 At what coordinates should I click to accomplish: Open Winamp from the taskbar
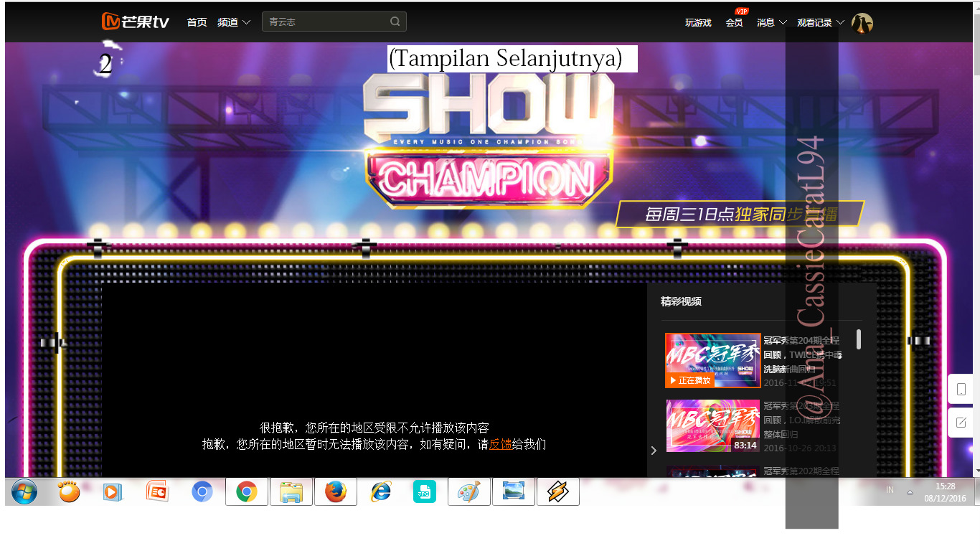tap(558, 491)
